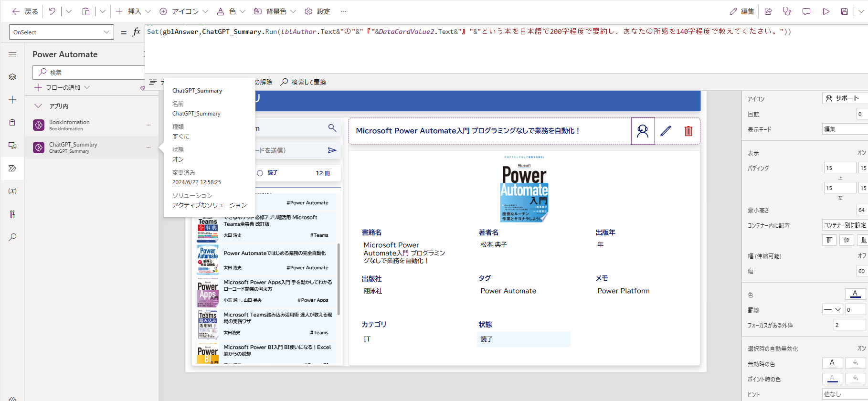Open the tree view layers icon
This screenshot has height=401, width=868.
(12, 77)
